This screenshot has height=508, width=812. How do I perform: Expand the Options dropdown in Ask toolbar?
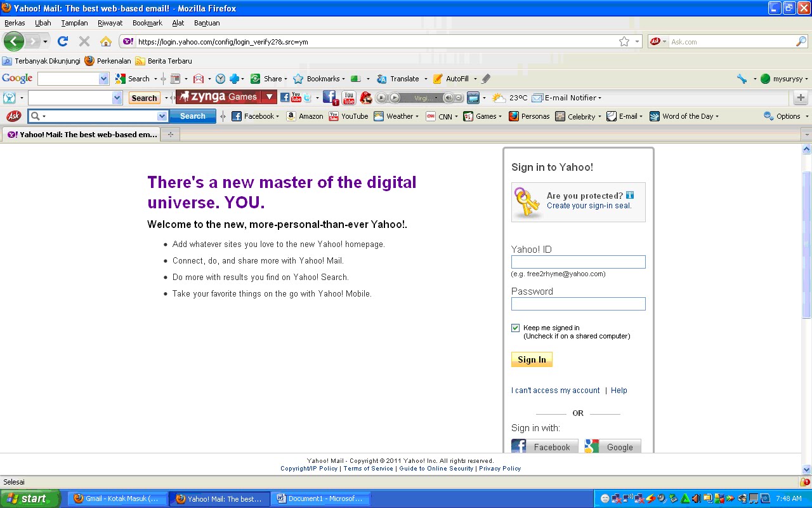pos(807,116)
